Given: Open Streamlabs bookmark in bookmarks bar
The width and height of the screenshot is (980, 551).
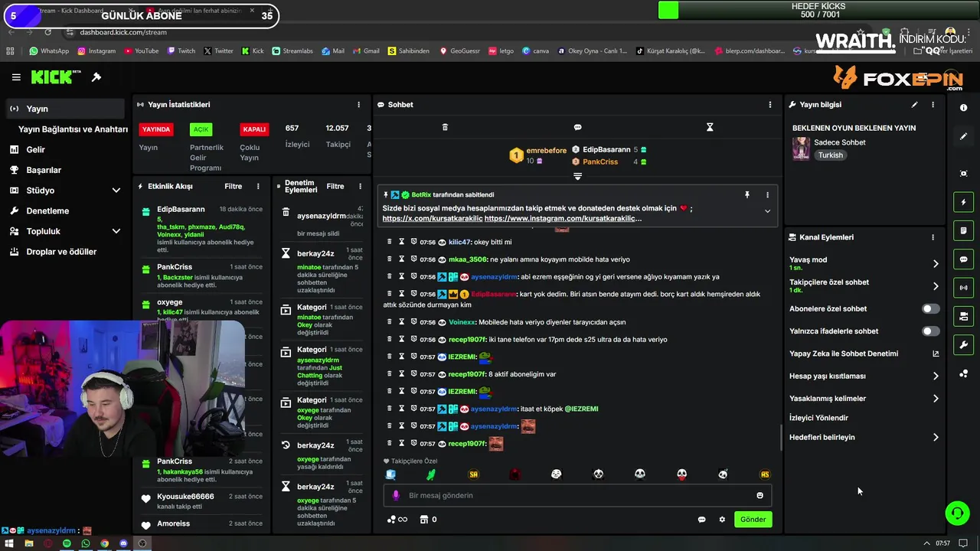Looking at the screenshot, I should 292,51.
